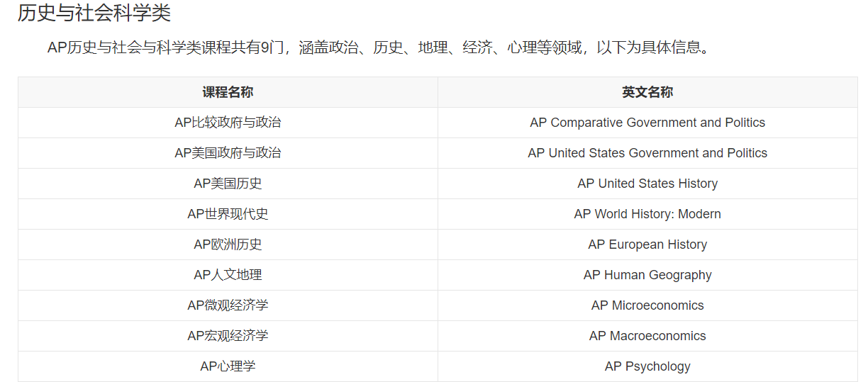Select the AP美国政府与政治 cell
The image size is (868, 382).
coord(228,153)
